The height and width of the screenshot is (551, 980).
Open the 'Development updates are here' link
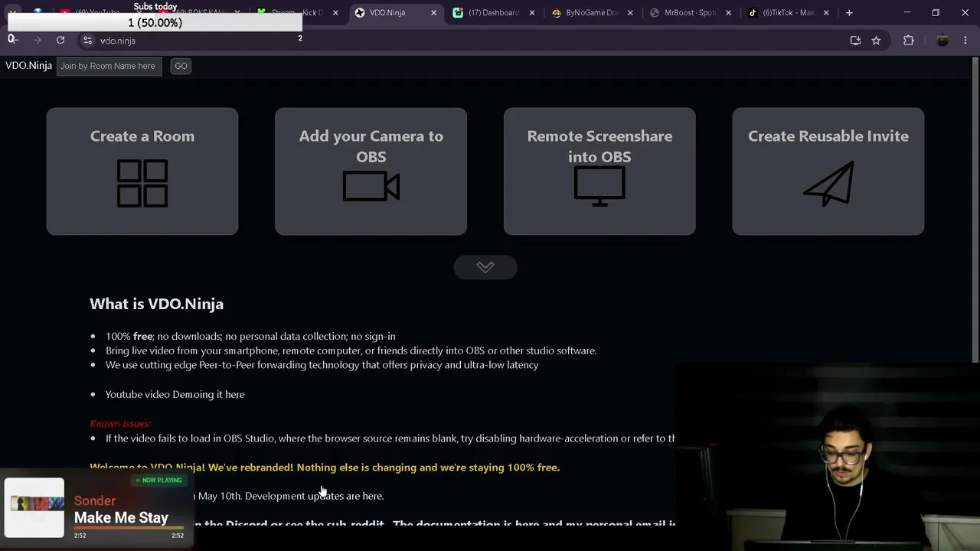(314, 496)
